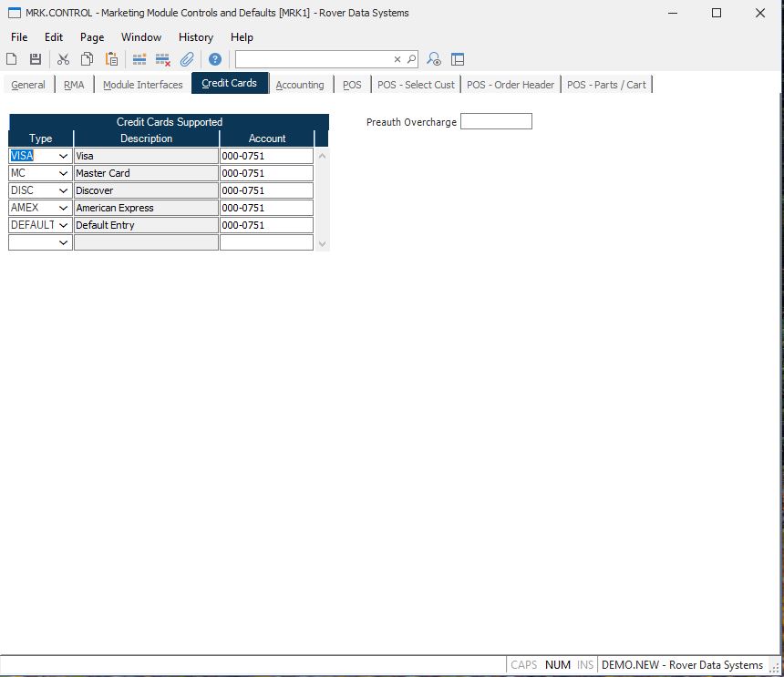Expand the VISA type dropdown

tap(63, 156)
